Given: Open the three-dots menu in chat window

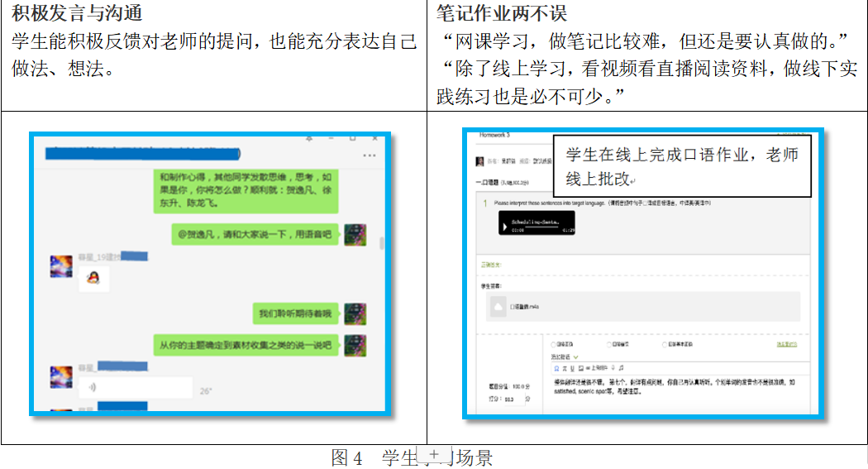Looking at the screenshot, I should point(369,156).
